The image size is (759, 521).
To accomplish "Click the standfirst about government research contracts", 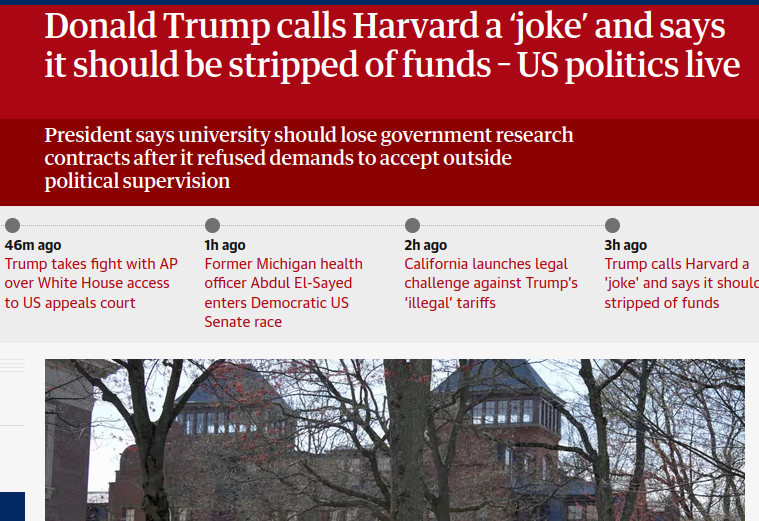I will pyautogui.click(x=309, y=158).
